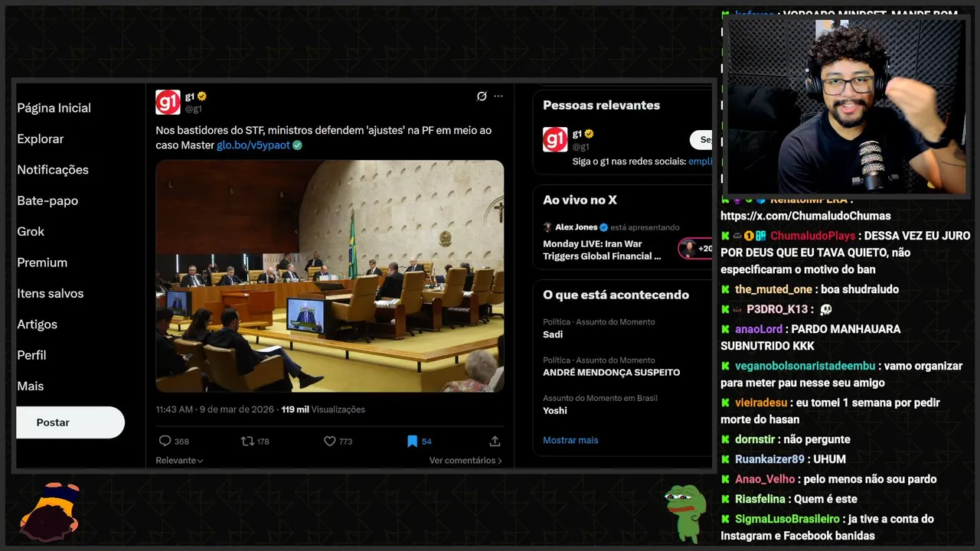Open the 'emplifi' link in g1 bio
The image size is (980, 551).
pyautogui.click(x=701, y=161)
